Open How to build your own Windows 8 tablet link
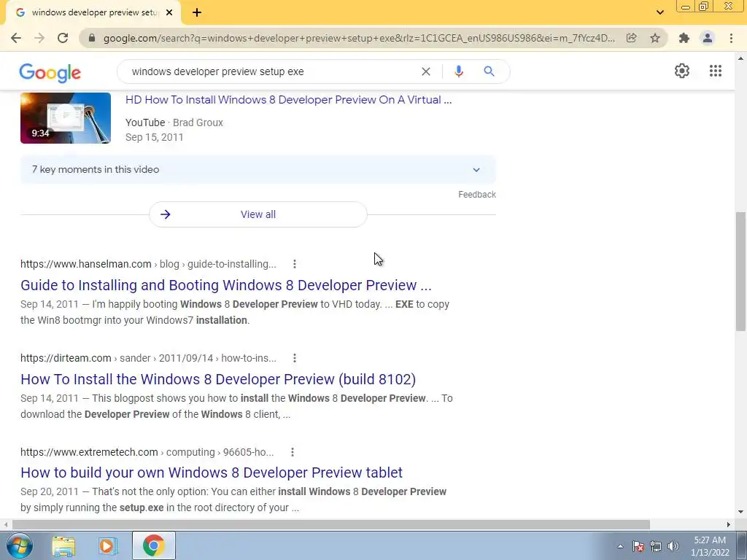The image size is (747, 560). pyautogui.click(x=212, y=472)
